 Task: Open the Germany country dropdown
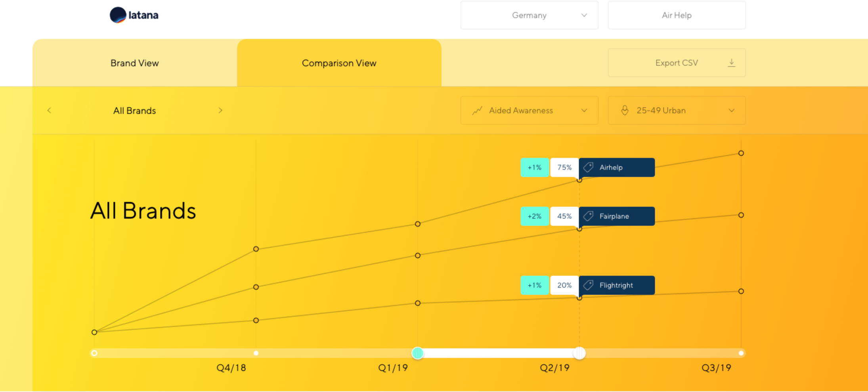click(x=529, y=15)
